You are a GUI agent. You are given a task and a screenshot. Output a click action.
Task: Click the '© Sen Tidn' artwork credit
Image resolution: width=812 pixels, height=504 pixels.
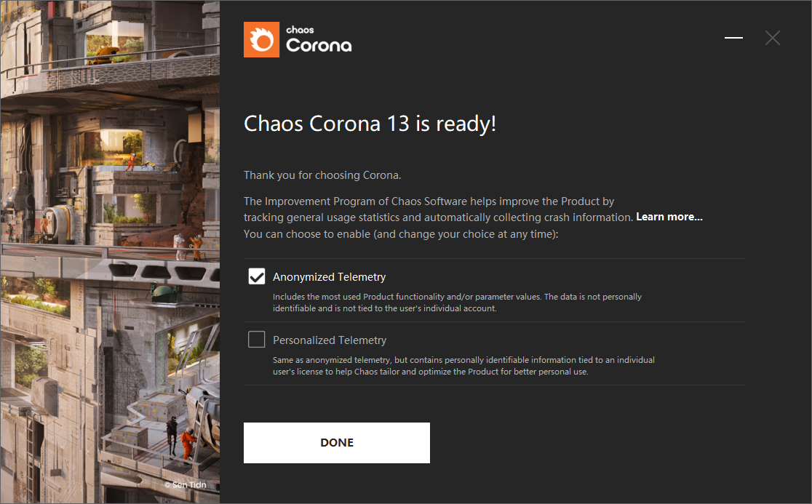186,485
